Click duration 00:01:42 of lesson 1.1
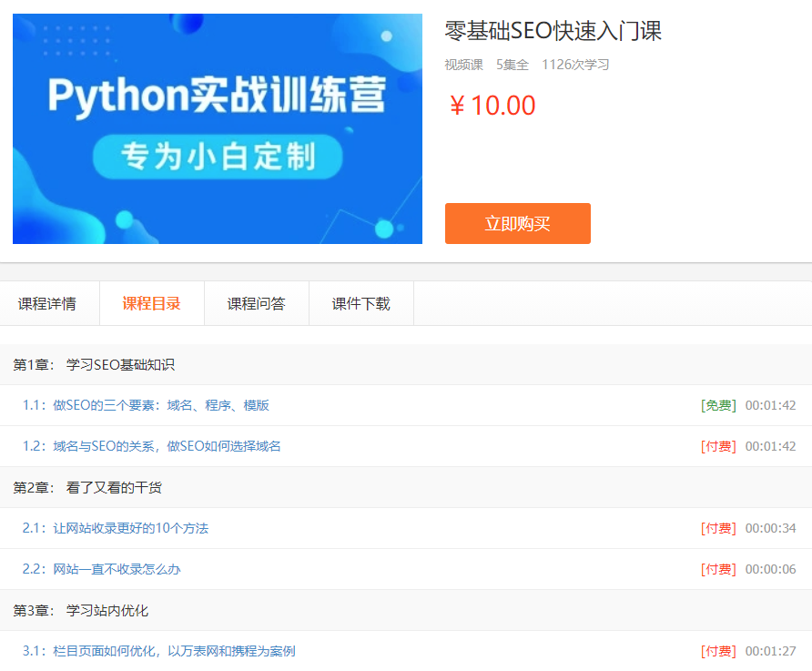The height and width of the screenshot is (671, 812). pyautogui.click(x=770, y=405)
